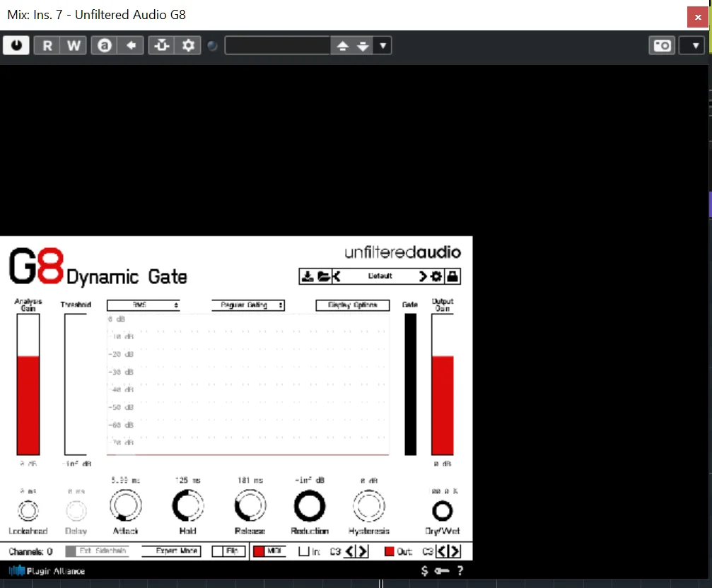Go to next G8 preset
This screenshot has width=712, height=588.
tap(423, 276)
